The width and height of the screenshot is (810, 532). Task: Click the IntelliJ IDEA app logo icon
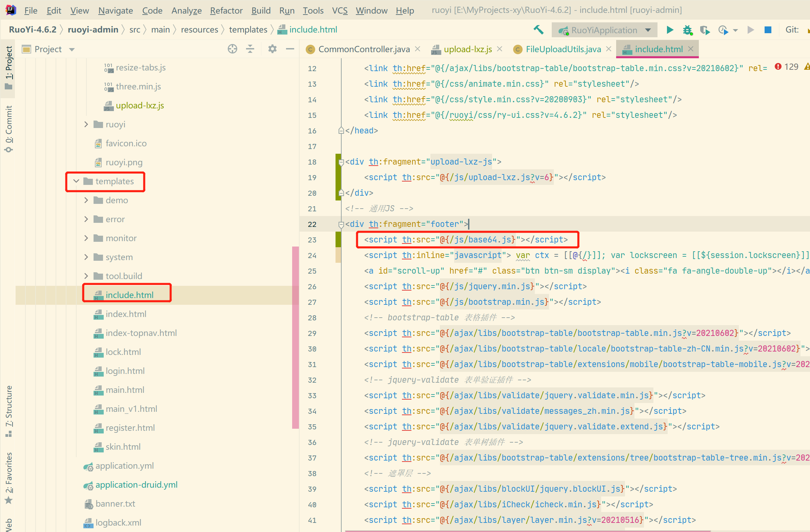[10, 10]
